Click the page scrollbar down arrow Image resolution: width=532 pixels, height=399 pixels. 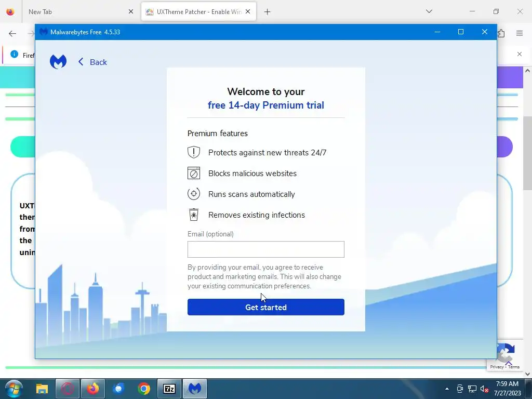(527, 374)
